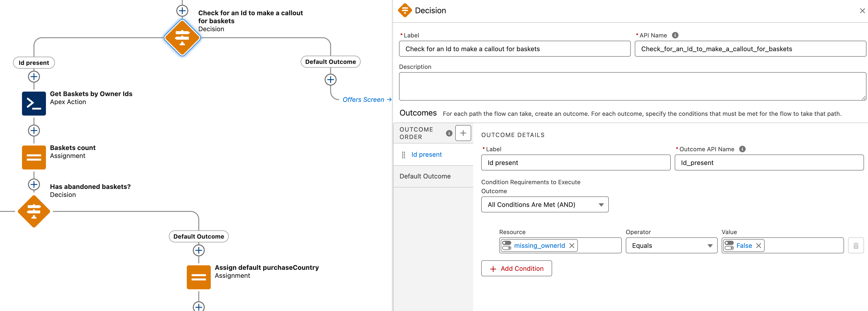Image resolution: width=868 pixels, height=311 pixels.
Task: Click the API Name info icon
Action: coord(675,35)
